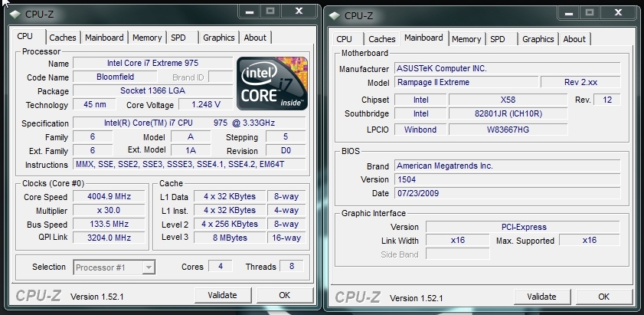
Task: Click the L1 Data '8-way' associativity value
Action: 286,196
